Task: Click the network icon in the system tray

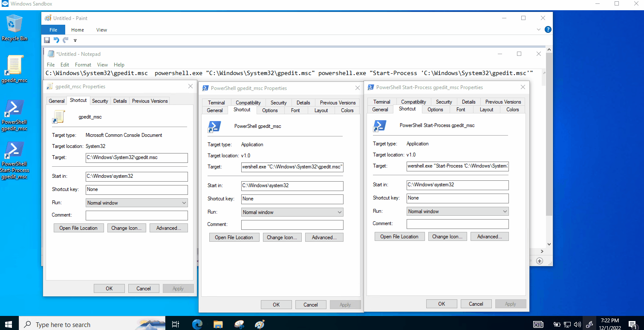Action: [567, 324]
